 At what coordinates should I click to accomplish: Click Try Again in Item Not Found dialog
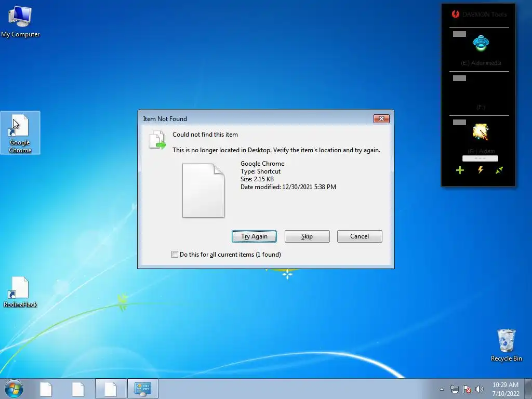(x=254, y=236)
